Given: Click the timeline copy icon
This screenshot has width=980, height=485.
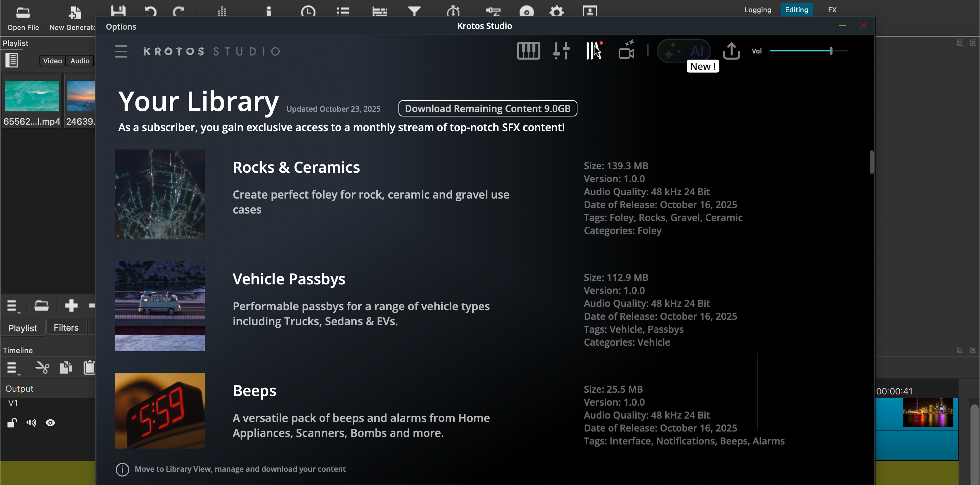Looking at the screenshot, I should [x=66, y=368].
